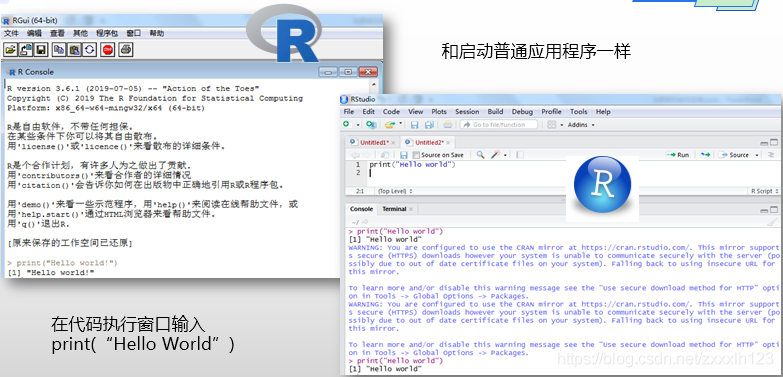Close the Untitled1 tab
The image size is (783, 377).
point(393,143)
